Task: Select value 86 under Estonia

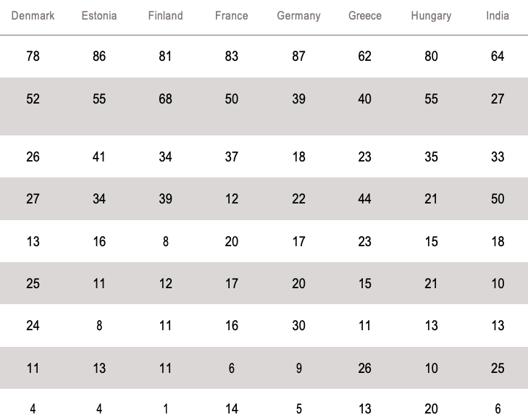Action: [x=99, y=56]
